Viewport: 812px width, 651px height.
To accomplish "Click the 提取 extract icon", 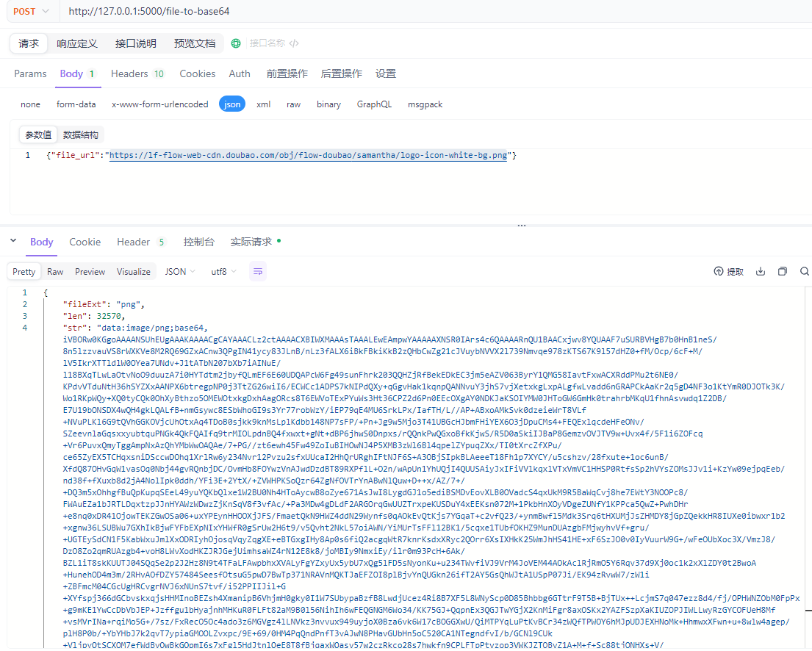I will click(728, 270).
